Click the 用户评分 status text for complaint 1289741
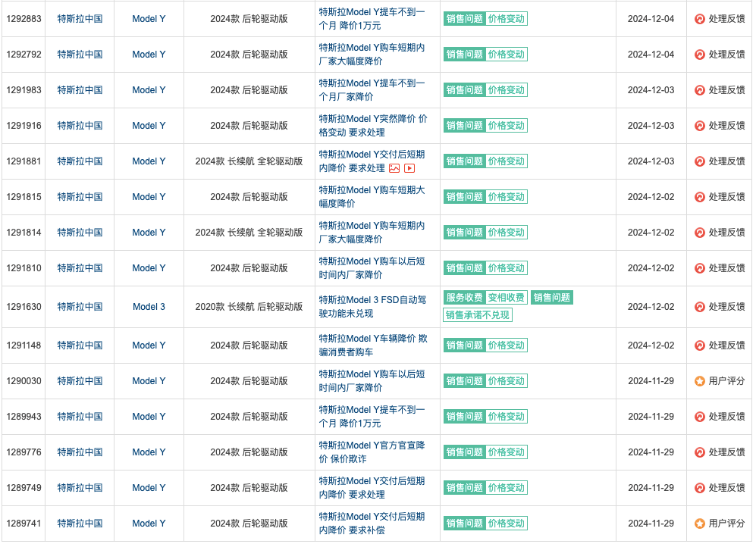 click(x=726, y=524)
